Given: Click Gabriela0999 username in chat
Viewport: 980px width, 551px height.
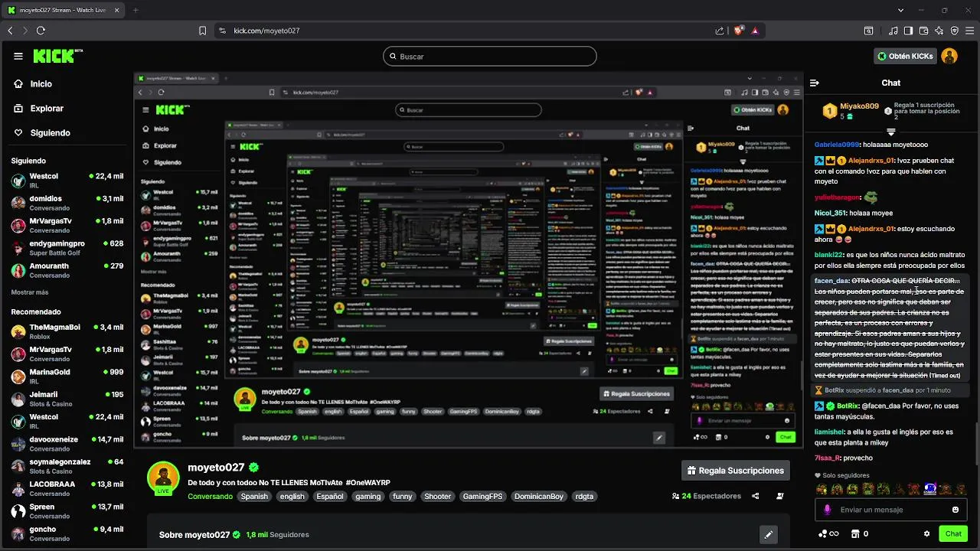Looking at the screenshot, I should click(x=836, y=145).
